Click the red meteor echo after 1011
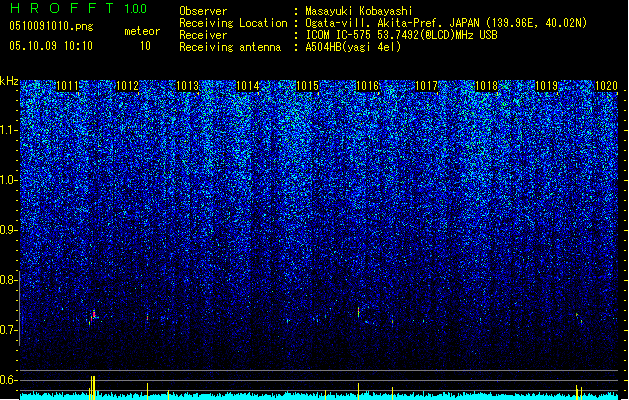629x400 pixels. point(93,316)
